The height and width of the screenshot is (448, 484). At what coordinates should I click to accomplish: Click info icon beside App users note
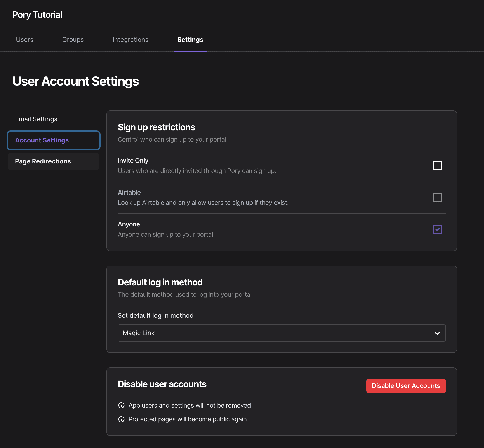(x=121, y=405)
